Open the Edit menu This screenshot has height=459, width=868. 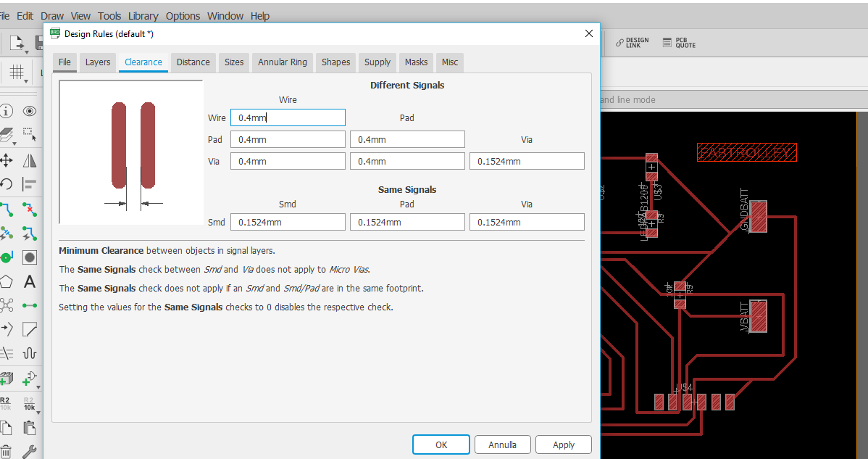point(25,16)
